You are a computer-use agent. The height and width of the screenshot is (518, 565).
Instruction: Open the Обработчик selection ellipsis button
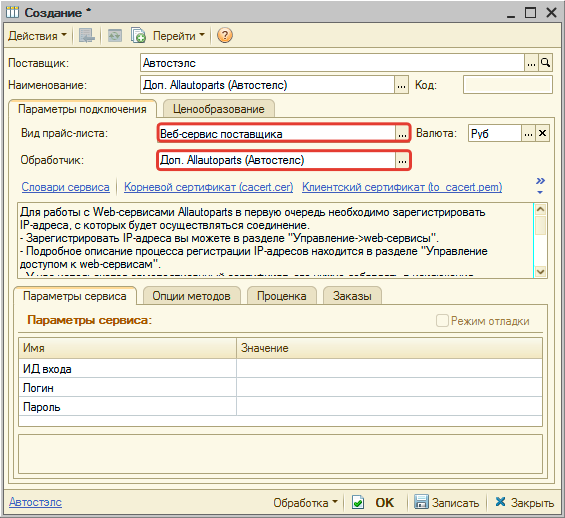pyautogui.click(x=402, y=160)
